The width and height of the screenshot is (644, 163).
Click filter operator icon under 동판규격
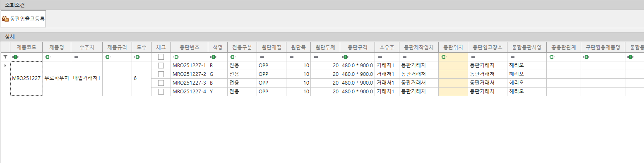click(x=345, y=57)
